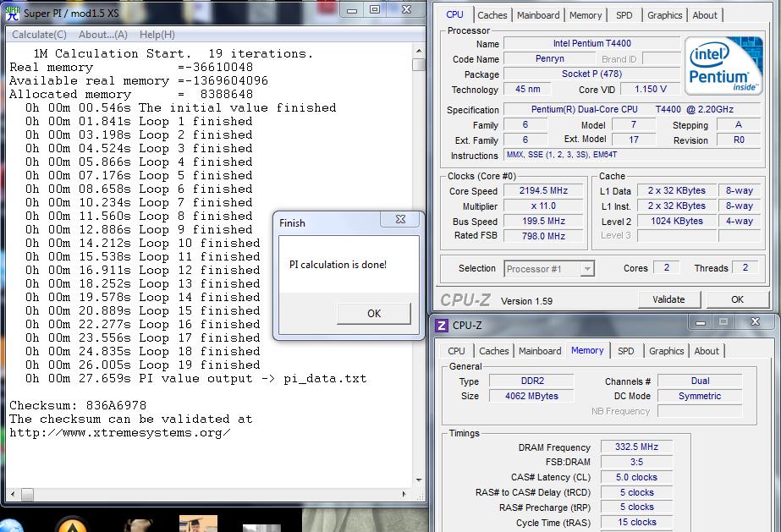Click the Loop 19 finished line
This screenshot has width=781, height=532.
(142, 365)
